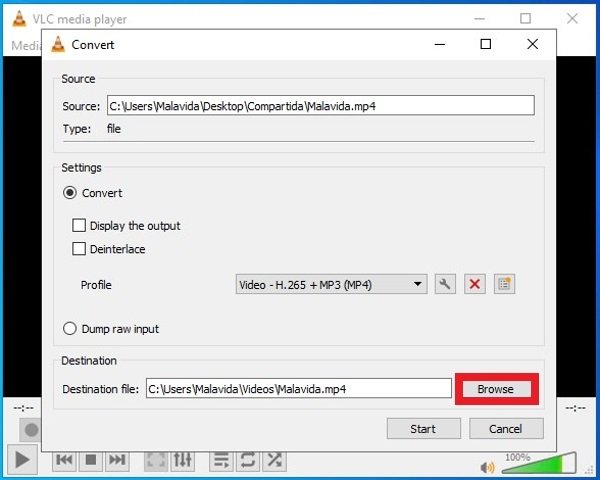The height and width of the screenshot is (480, 600).
Task: Minimize the VLC media player window
Action: (x=479, y=18)
